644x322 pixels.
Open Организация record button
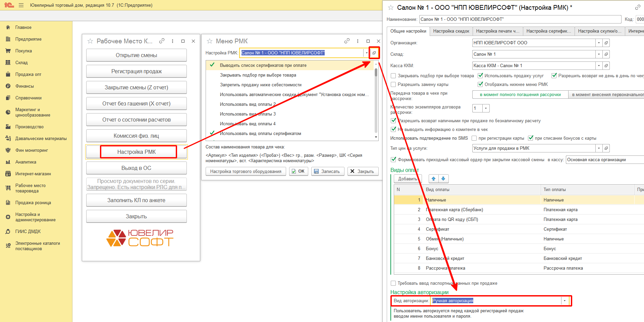tap(606, 43)
